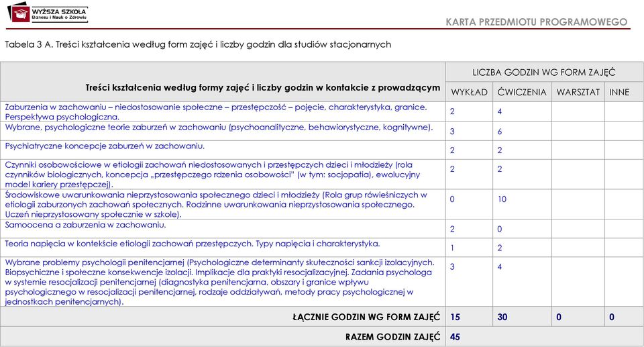Click row 'Środowiskowe uwarunkowania nieprzystosowania społecznego'

[321, 204]
